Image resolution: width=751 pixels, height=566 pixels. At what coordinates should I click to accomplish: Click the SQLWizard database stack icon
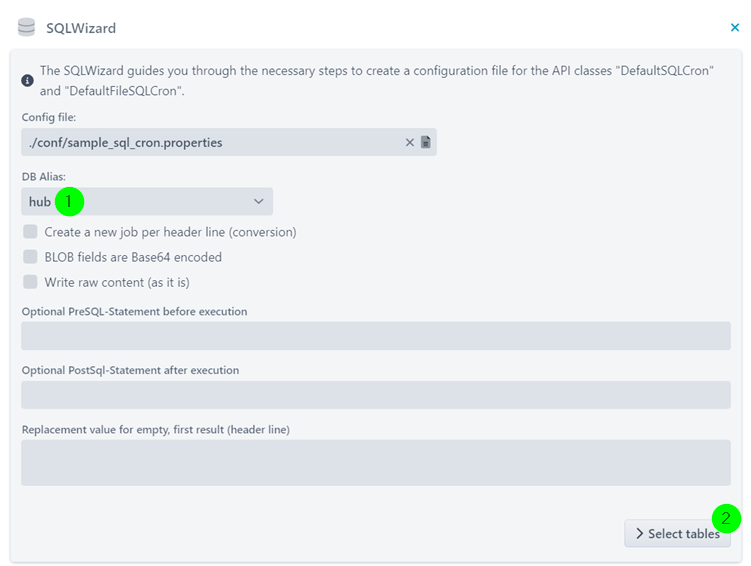coord(26,27)
